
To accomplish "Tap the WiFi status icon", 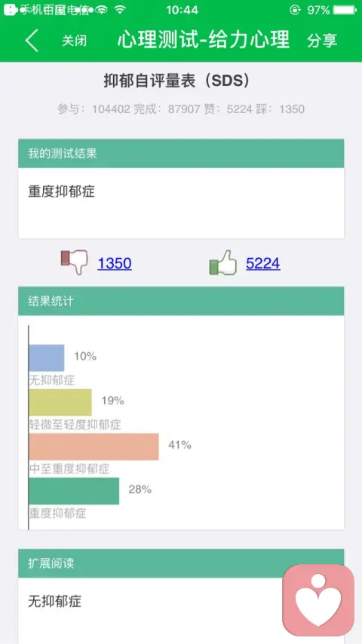I will pos(120,10).
